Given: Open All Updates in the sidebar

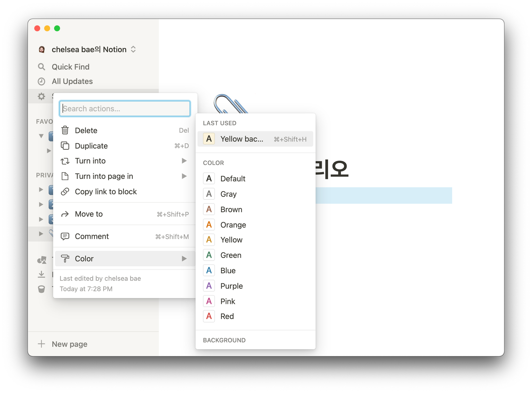Looking at the screenshot, I should click(x=93, y=81).
